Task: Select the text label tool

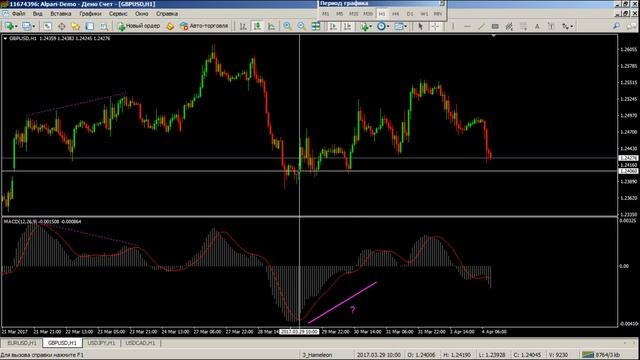Action: pyautogui.click(x=551, y=26)
